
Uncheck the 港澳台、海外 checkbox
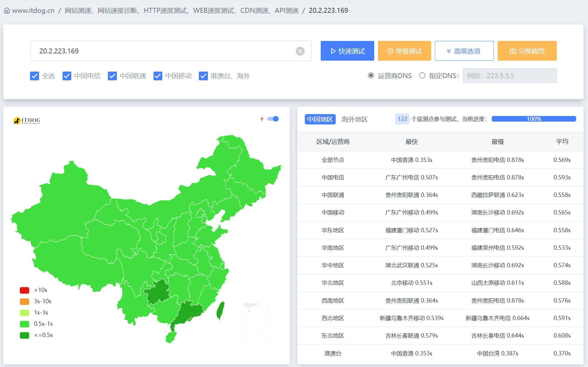click(203, 76)
